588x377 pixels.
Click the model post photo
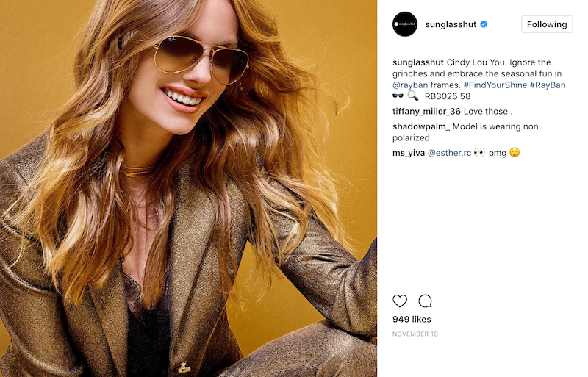pos(188,188)
